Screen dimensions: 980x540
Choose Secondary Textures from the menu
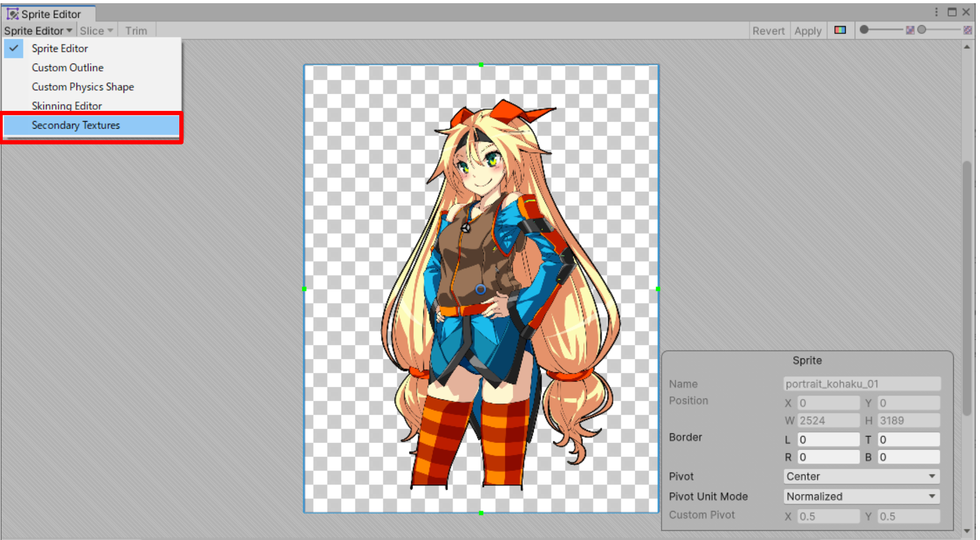(92, 125)
